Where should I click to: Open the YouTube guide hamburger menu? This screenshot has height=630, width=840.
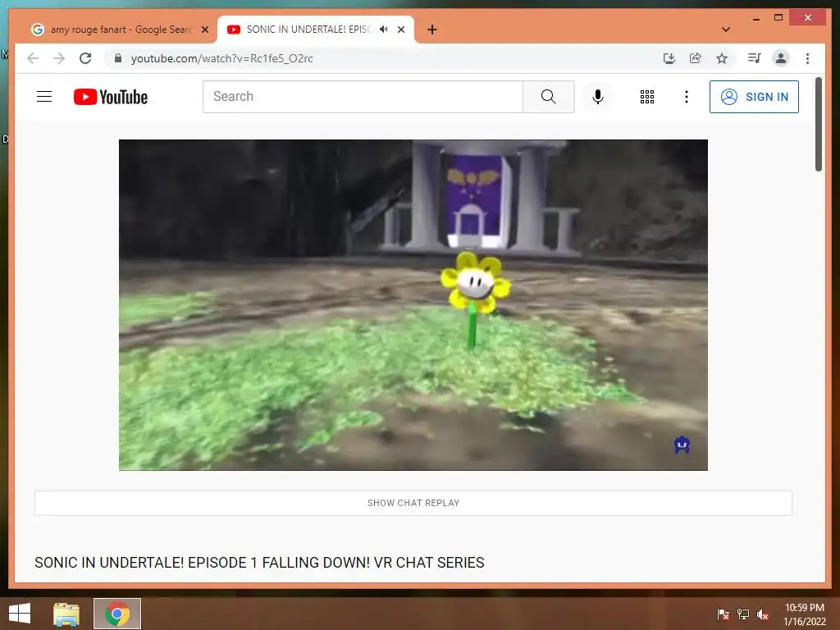pos(44,97)
